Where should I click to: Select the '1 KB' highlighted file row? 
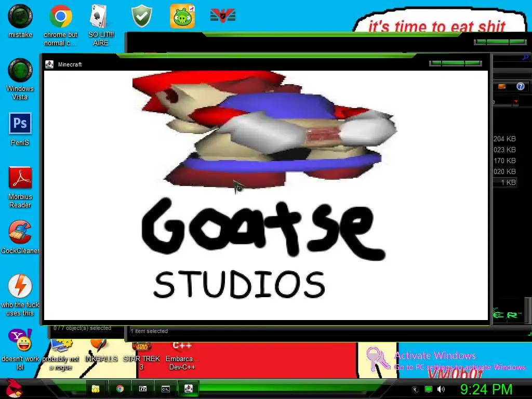(504, 182)
